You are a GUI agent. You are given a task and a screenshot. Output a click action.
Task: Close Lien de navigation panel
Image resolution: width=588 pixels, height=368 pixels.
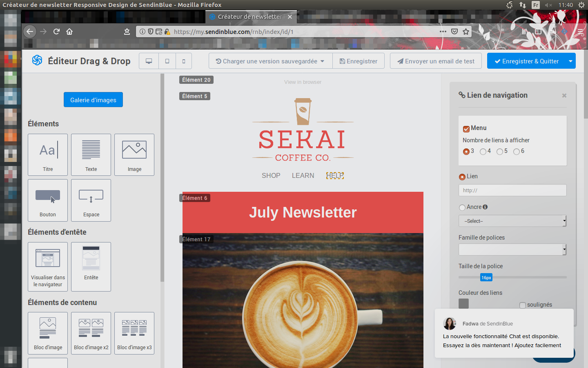(x=564, y=96)
